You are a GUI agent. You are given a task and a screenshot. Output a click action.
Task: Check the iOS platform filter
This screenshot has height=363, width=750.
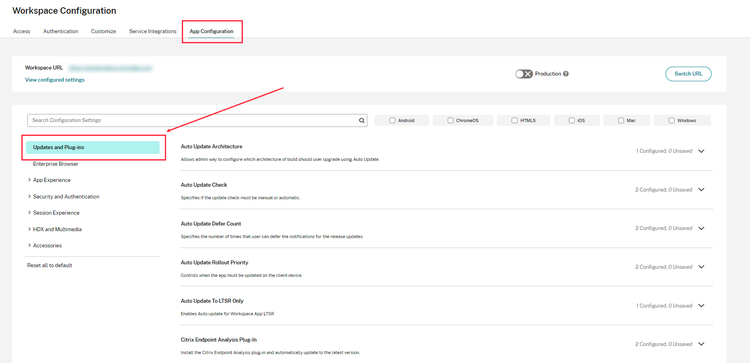(x=571, y=121)
